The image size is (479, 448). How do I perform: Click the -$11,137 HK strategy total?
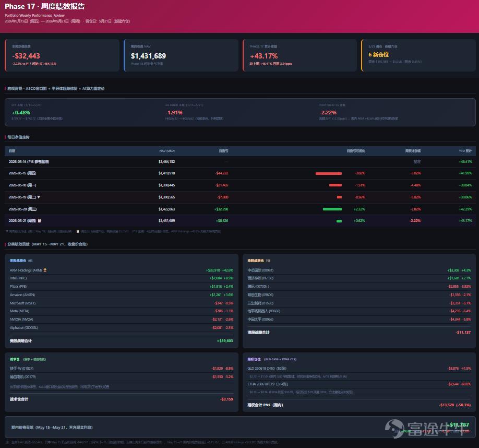pyautogui.click(x=463, y=332)
